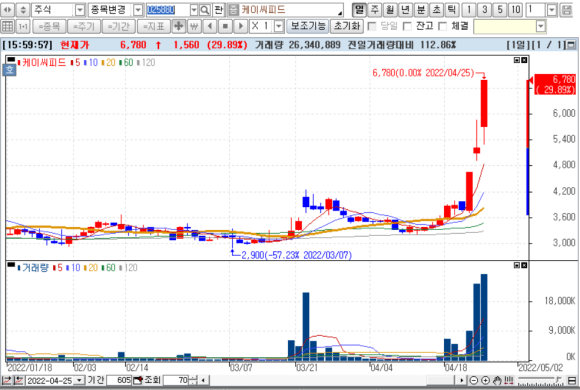Click the 관 button beside search
Screen dimensions: 580x390
[x=219, y=10]
